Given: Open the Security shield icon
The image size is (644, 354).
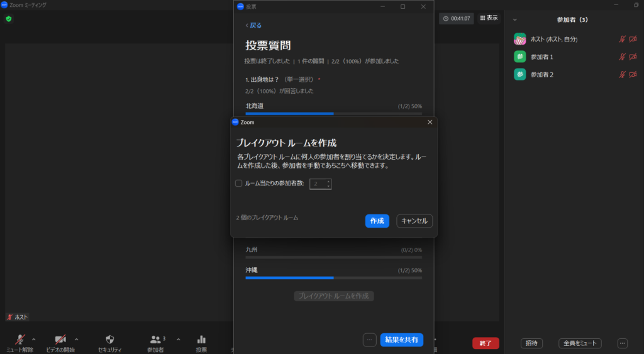Looking at the screenshot, I should point(110,340).
